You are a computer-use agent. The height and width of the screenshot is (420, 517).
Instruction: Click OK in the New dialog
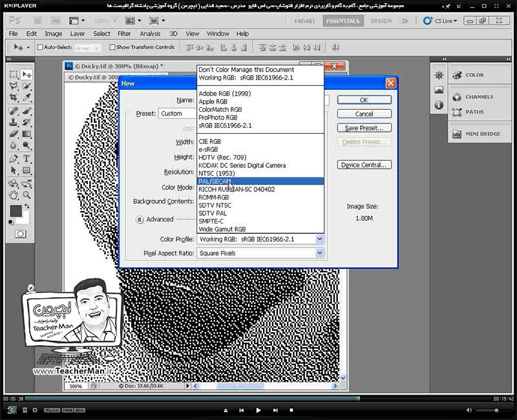pyautogui.click(x=364, y=100)
